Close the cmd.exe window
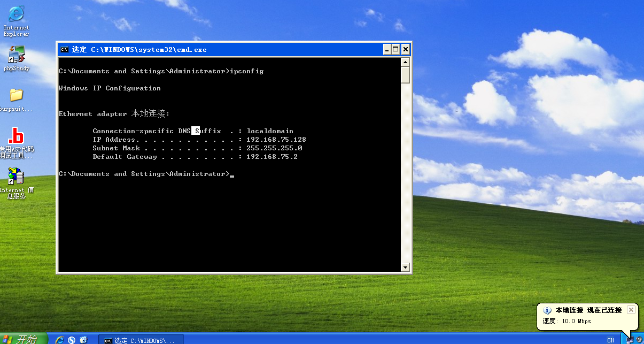 click(x=406, y=49)
